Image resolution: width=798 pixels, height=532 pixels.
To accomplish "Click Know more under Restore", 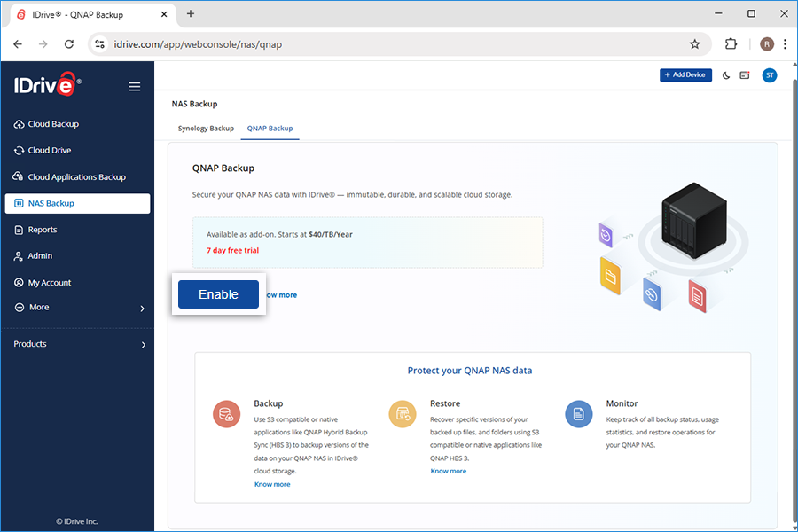I will 449,471.
